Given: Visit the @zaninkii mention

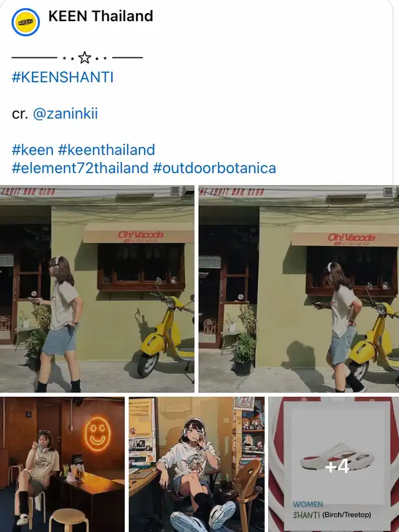Looking at the screenshot, I should click(x=65, y=113).
